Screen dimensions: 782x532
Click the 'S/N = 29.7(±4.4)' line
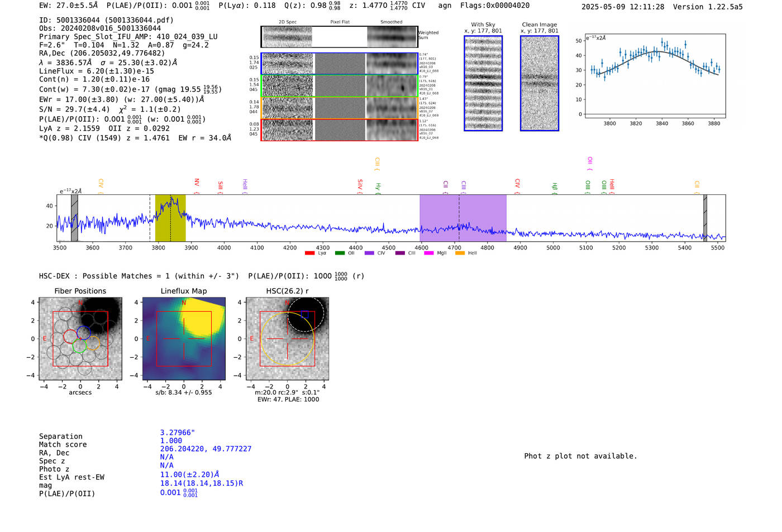[110, 109]
